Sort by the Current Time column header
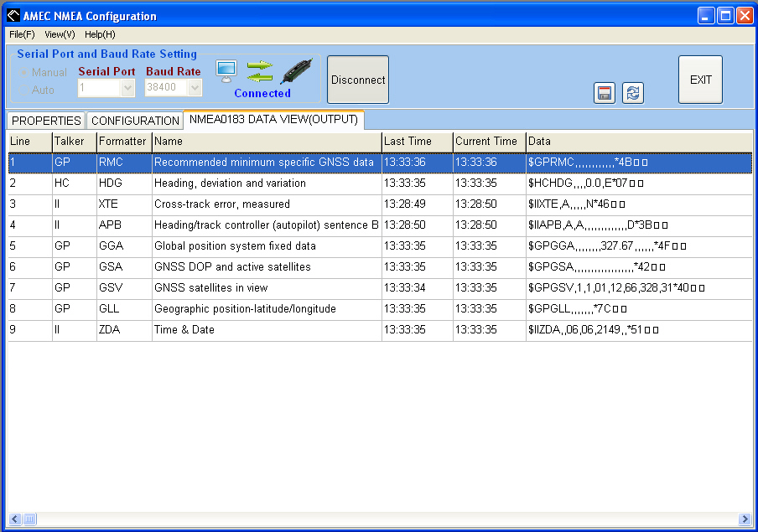 click(x=486, y=142)
